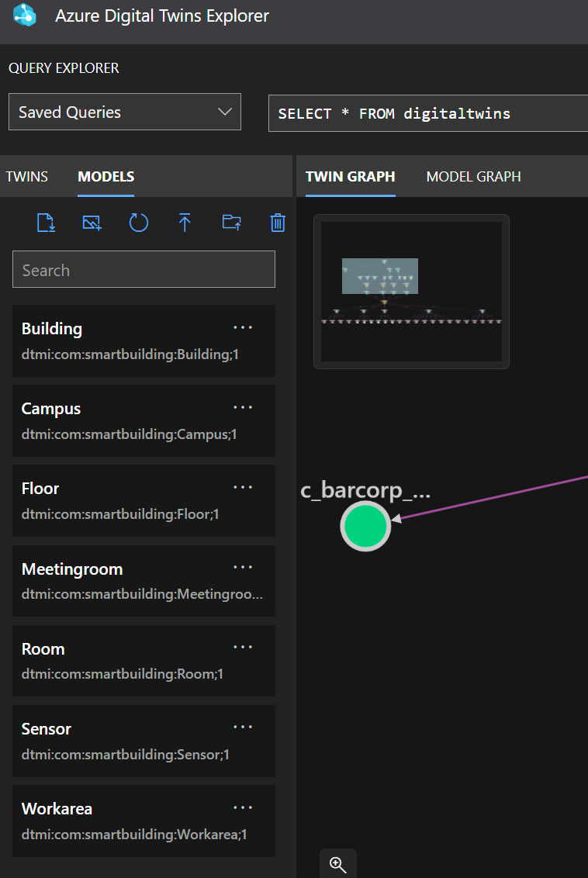Open the Saved Queries dropdown
The image size is (588, 878).
pos(125,112)
